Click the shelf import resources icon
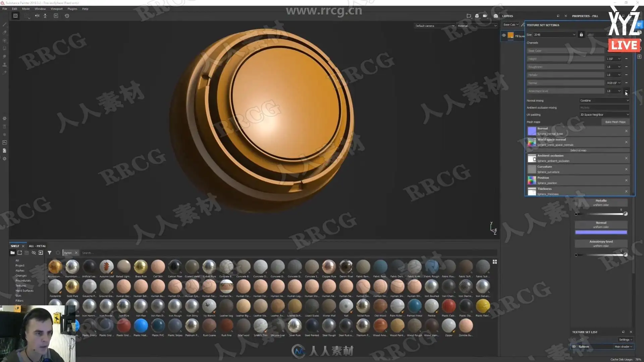This screenshot has width=644, height=362. [41, 253]
